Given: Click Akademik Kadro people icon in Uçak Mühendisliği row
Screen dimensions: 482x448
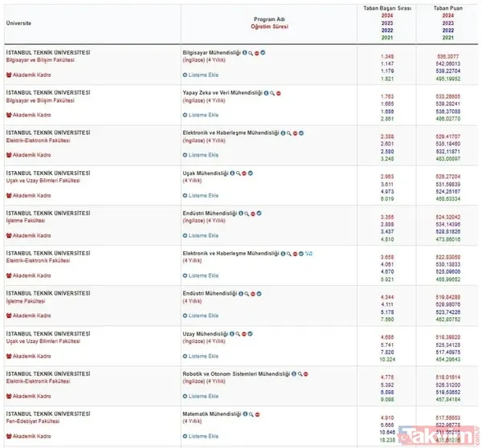Looking at the screenshot, I should [8, 195].
